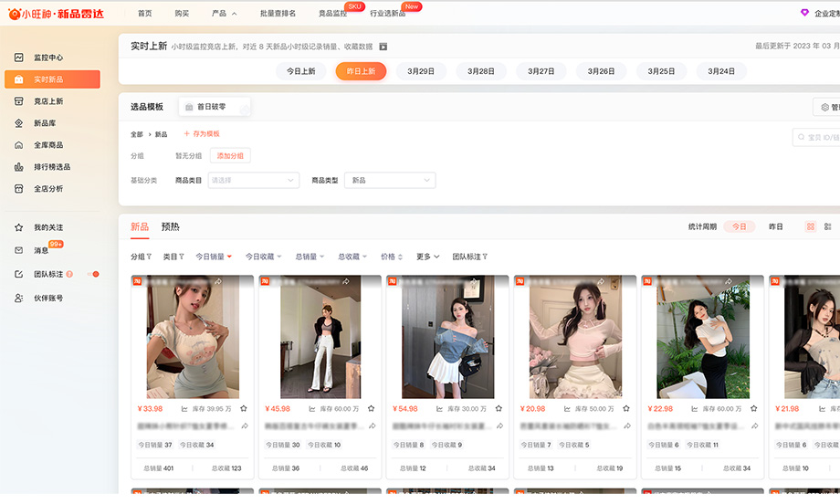The width and height of the screenshot is (840, 504).
Task: Select 实时新品 in the sidebar
Action: 52,79
